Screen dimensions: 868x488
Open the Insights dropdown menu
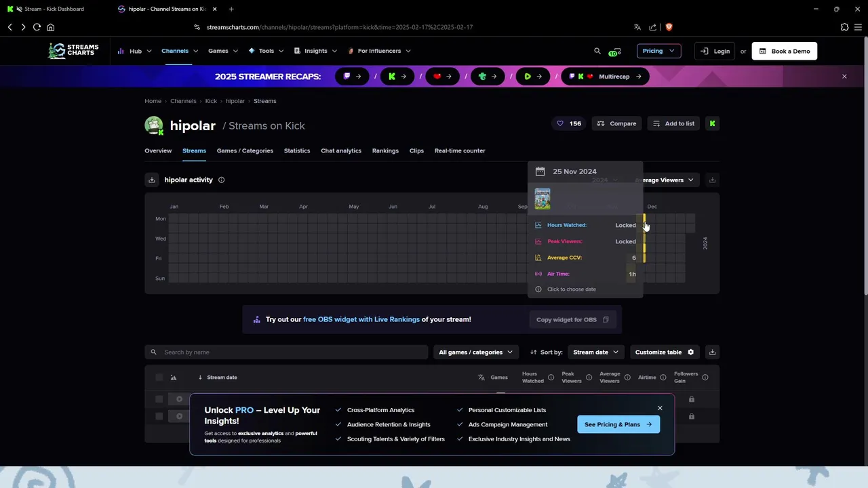(315, 51)
